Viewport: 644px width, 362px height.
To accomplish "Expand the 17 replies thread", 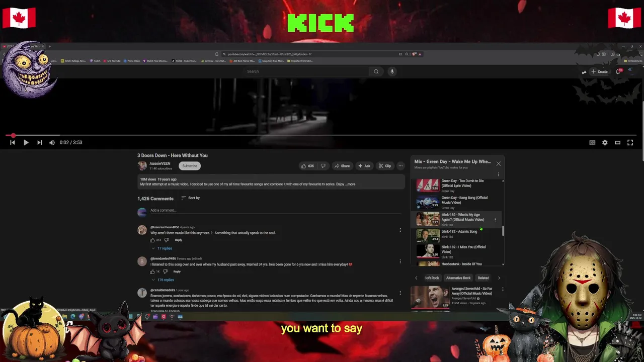I will click(162, 248).
